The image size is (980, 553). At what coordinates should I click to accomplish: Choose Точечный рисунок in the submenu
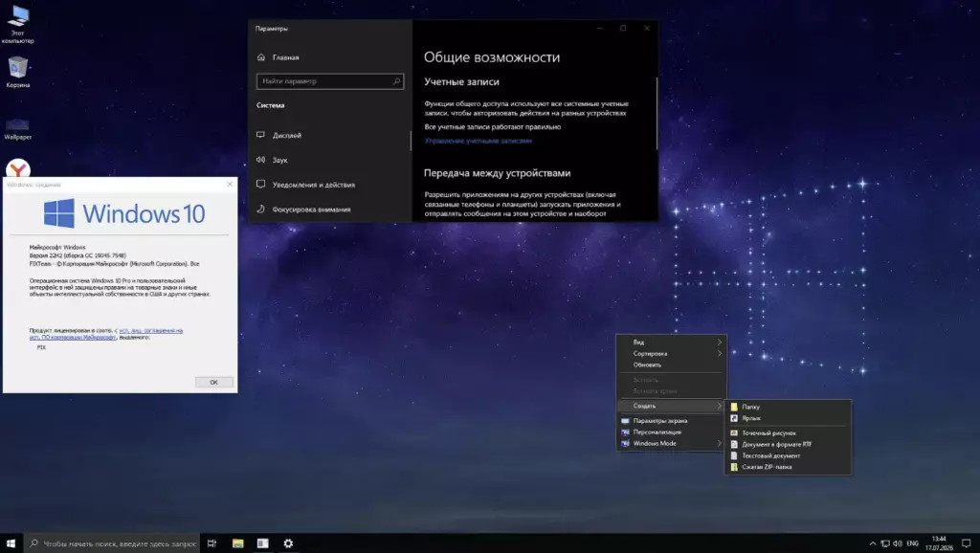(x=789, y=433)
